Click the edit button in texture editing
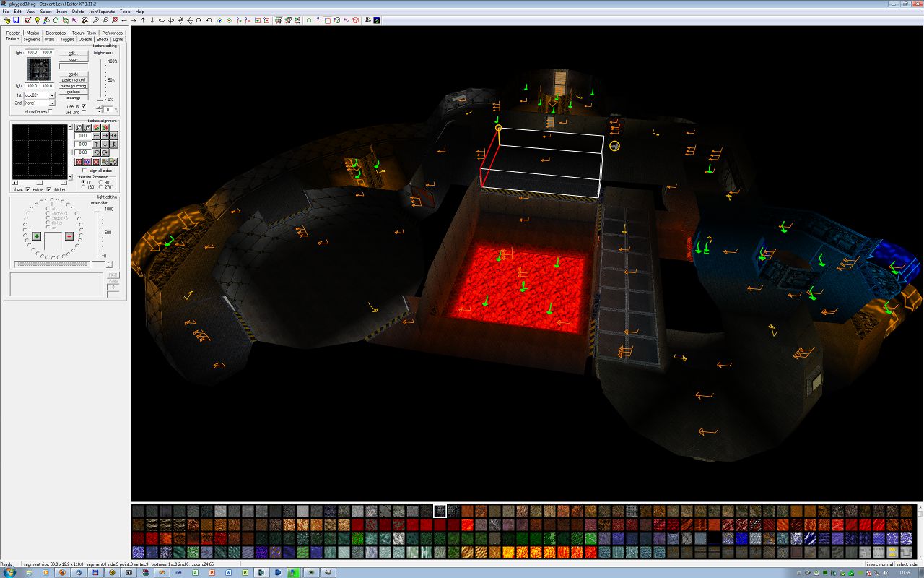 click(x=72, y=53)
